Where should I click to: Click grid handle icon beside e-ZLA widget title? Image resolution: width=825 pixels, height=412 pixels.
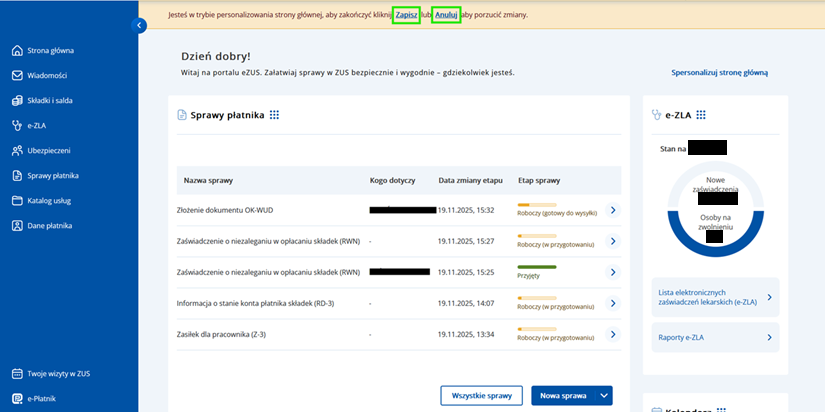[x=701, y=115]
